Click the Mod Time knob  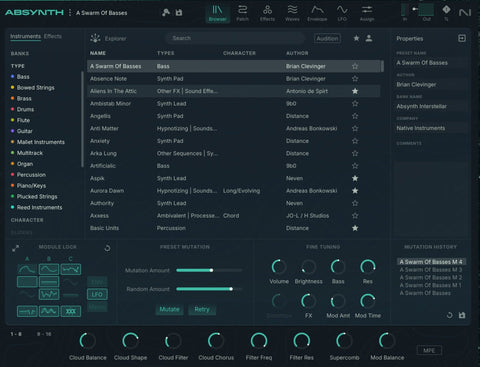point(368,301)
